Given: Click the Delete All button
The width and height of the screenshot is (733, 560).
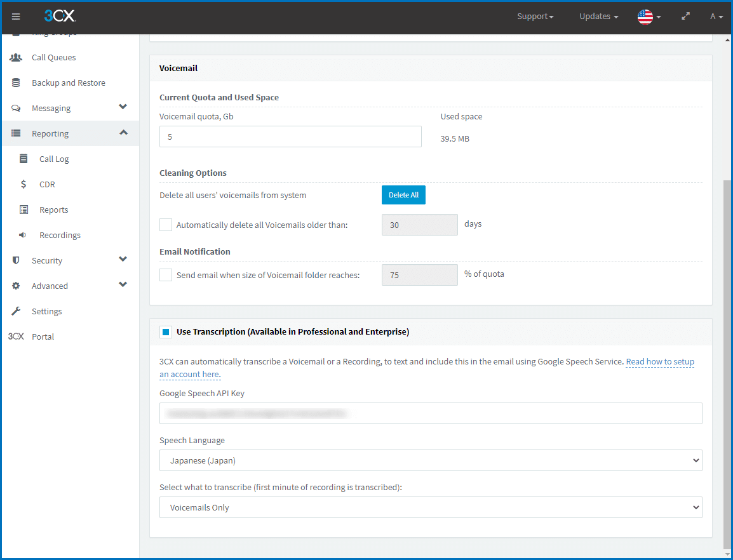Looking at the screenshot, I should [403, 195].
